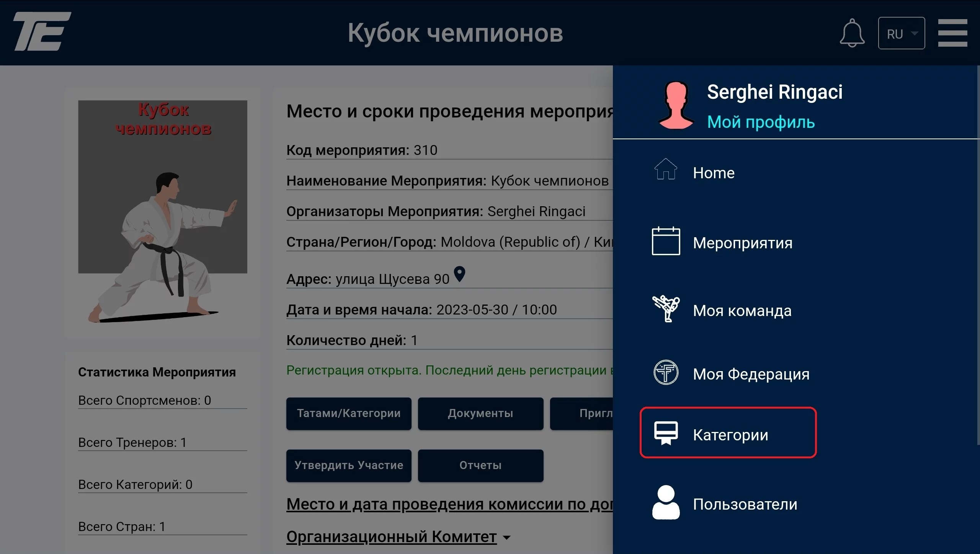Viewport: 980px width, 554px height.
Task: Go to Home menu item
Action: (x=714, y=173)
